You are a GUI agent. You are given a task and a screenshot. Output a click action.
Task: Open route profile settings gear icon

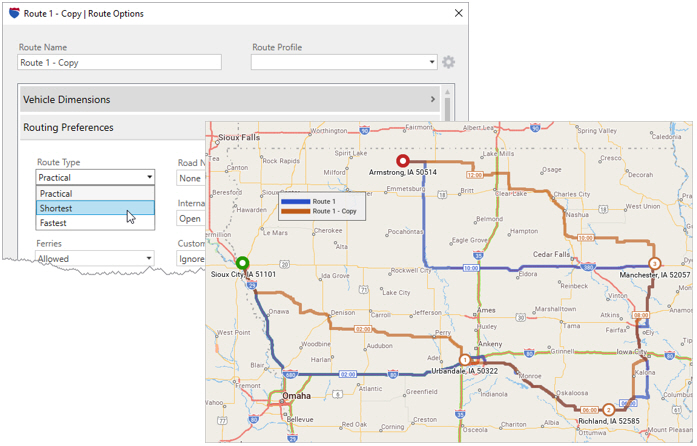click(449, 62)
